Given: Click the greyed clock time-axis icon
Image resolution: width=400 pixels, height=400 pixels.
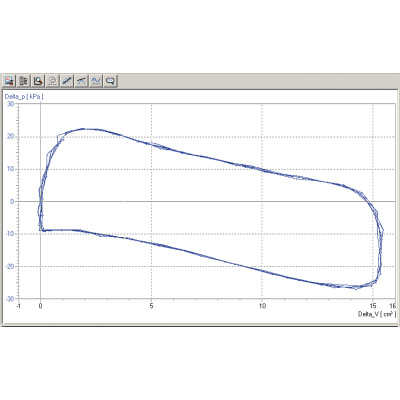Looking at the screenshot, I should point(53,81).
